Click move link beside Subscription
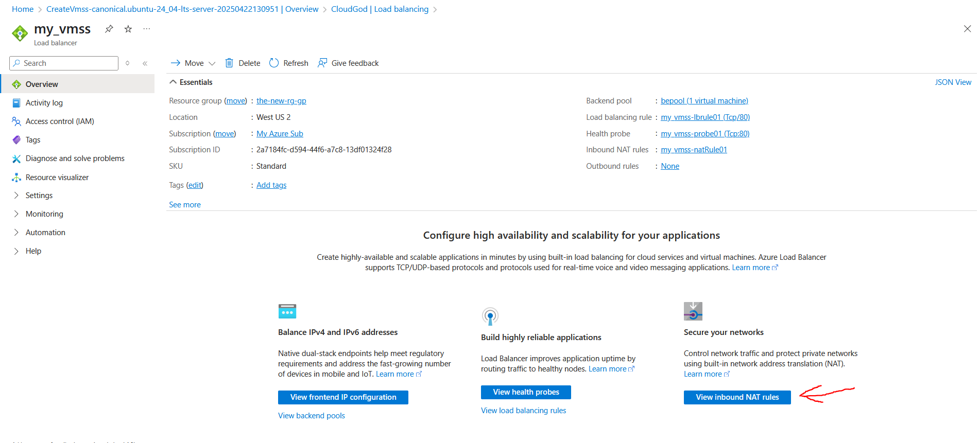This screenshot has width=980, height=443. (225, 134)
